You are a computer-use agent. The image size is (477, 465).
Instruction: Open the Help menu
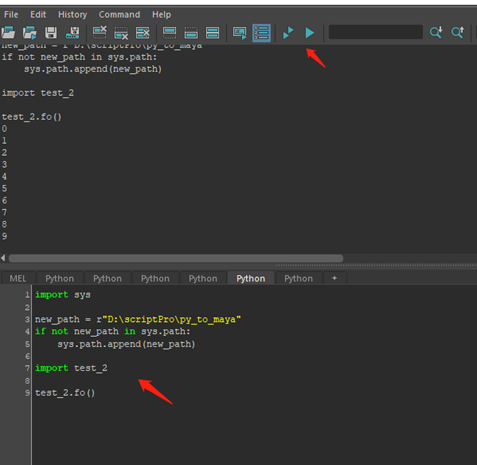[161, 15]
